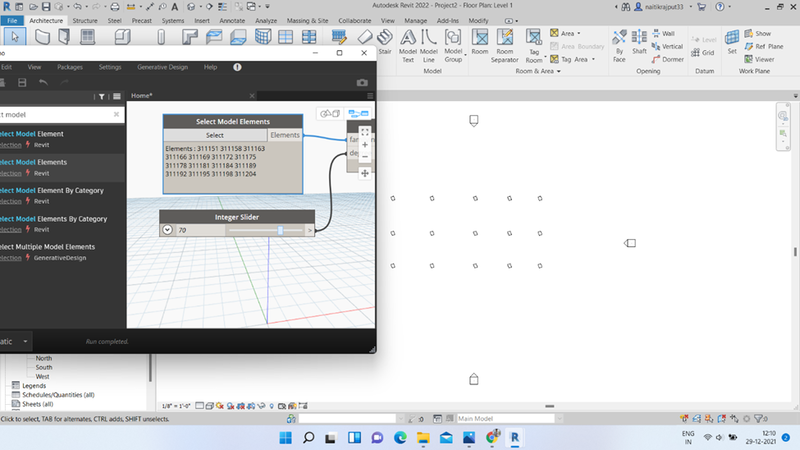Viewport: 800px width, 450px height.
Task: Toggle Dynamo graph view navigation
Action: (x=358, y=113)
